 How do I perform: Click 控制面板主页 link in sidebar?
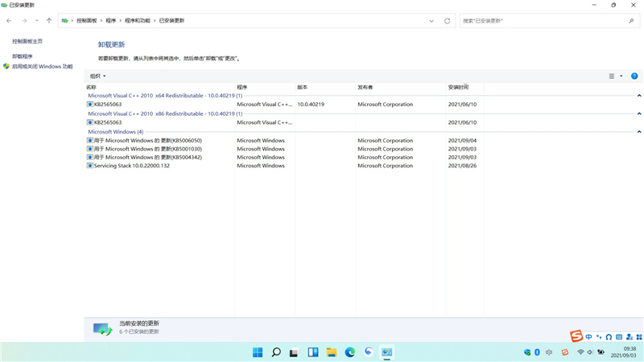point(27,41)
